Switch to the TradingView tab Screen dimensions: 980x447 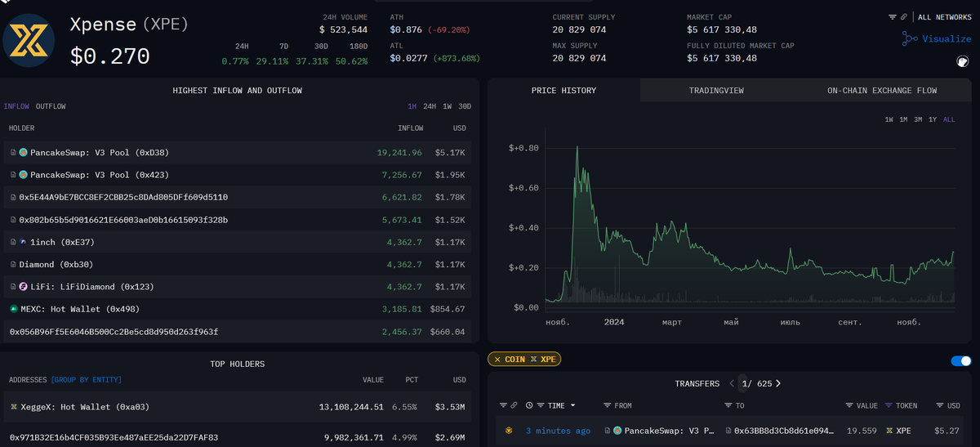tap(716, 91)
